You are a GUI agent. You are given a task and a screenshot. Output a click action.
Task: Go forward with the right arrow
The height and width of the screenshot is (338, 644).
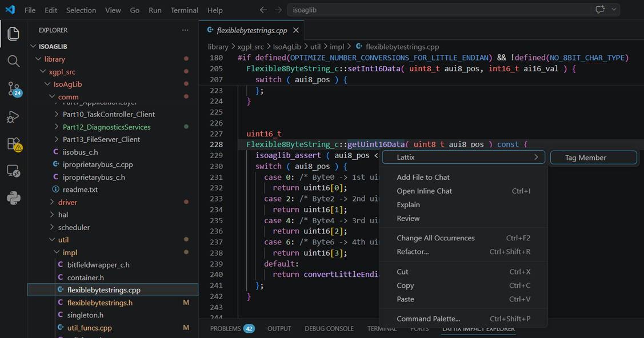click(278, 10)
